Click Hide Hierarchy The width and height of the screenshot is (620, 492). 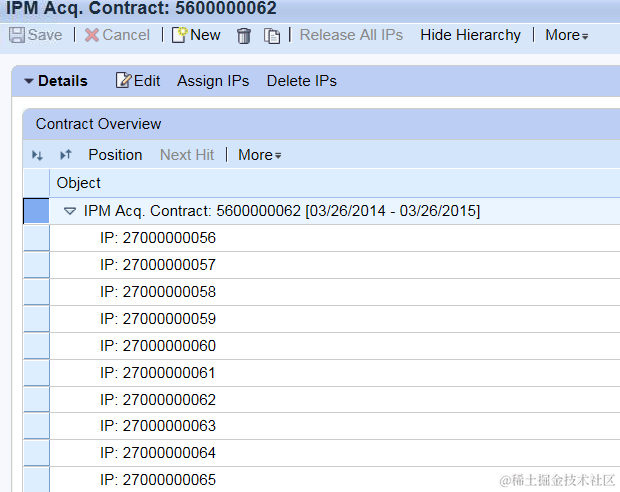click(471, 35)
